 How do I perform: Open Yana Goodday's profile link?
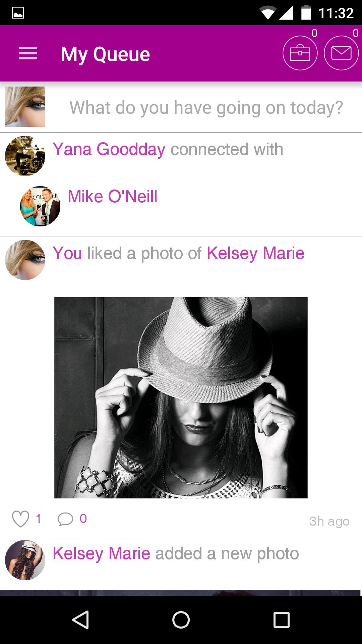click(x=109, y=149)
